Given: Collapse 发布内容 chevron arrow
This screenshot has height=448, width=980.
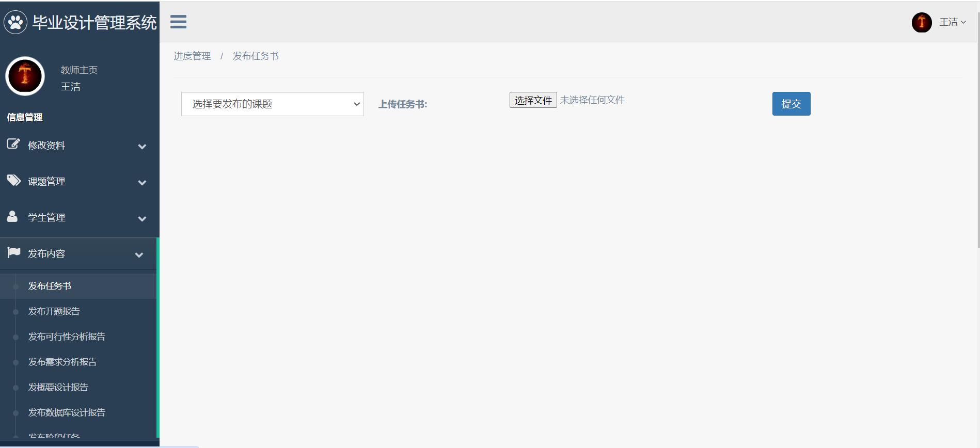Looking at the screenshot, I should pyautogui.click(x=139, y=255).
